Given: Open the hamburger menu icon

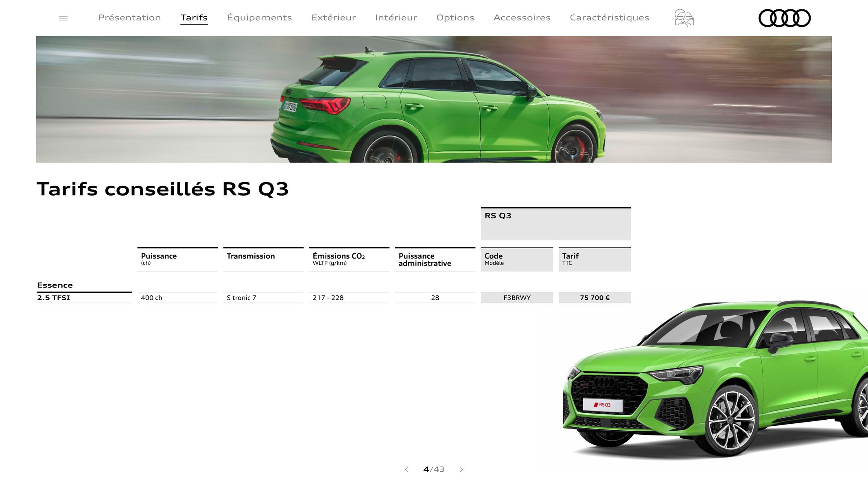Looking at the screenshot, I should click(63, 18).
